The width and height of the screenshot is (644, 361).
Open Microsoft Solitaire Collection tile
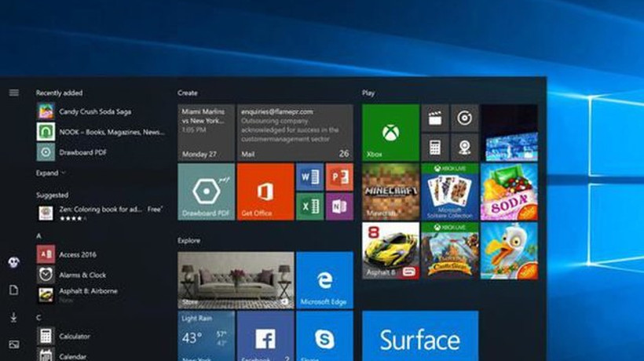[x=450, y=191]
